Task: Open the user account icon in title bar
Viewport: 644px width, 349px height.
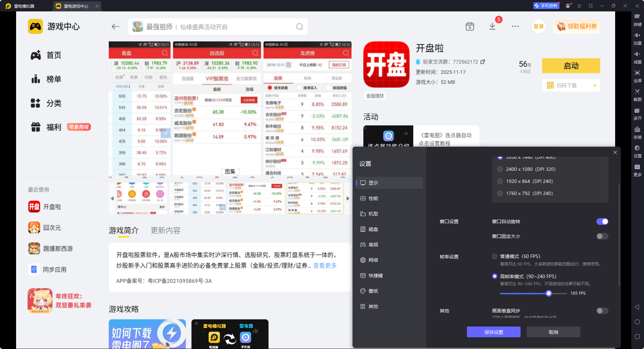Action: (568, 6)
